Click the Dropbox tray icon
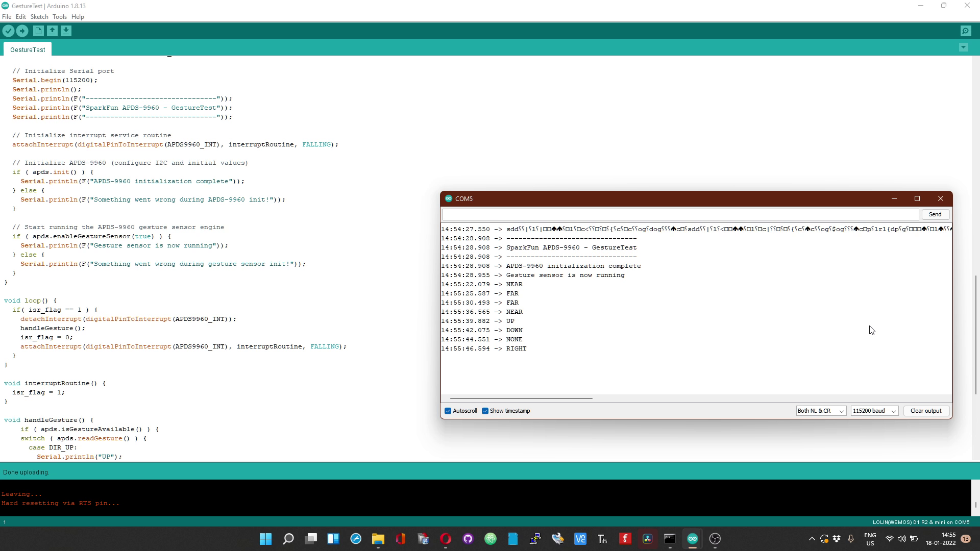Screen dimensions: 980x551 837,539
